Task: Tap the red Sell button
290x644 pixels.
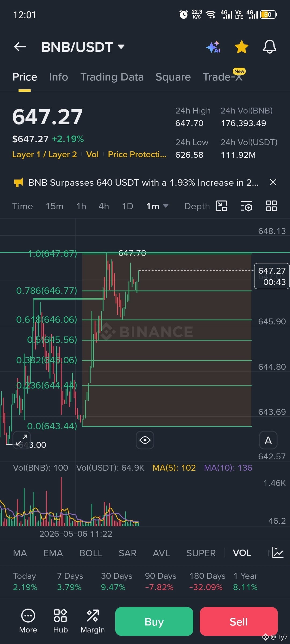Action: pos(239,621)
